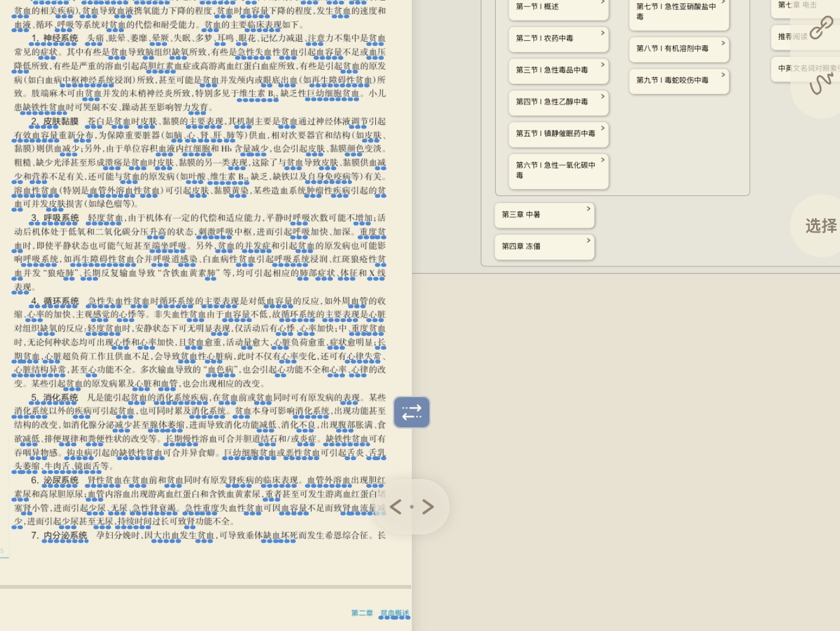Open 第三节 急性毒品中毒 section
840x631 pixels.
tap(558, 70)
